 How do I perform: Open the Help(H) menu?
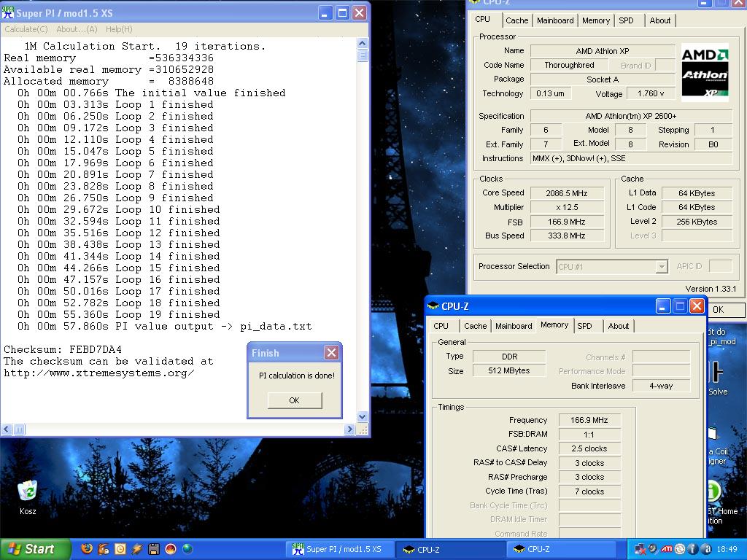pos(119,29)
